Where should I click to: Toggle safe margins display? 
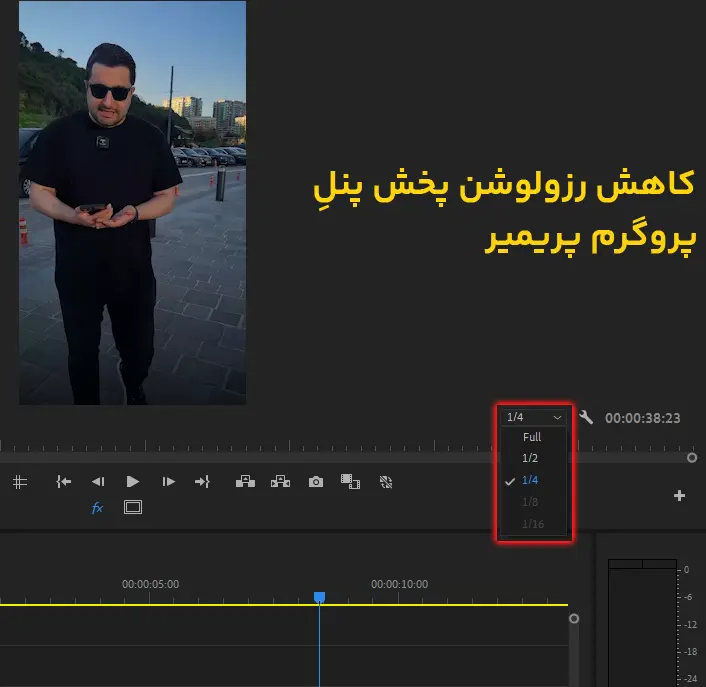[133, 507]
